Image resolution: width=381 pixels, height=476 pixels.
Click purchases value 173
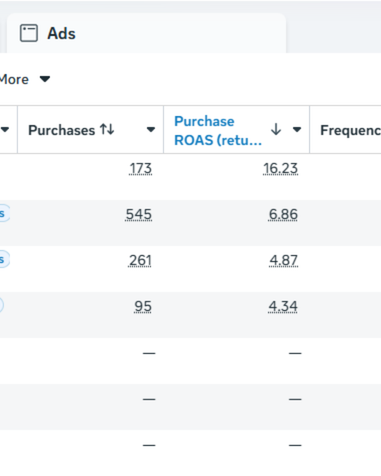click(140, 169)
